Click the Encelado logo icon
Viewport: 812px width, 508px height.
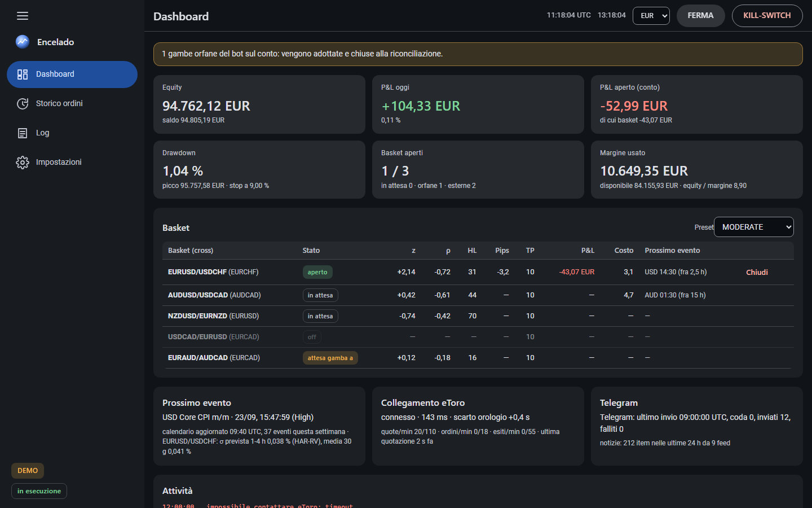pyautogui.click(x=23, y=42)
